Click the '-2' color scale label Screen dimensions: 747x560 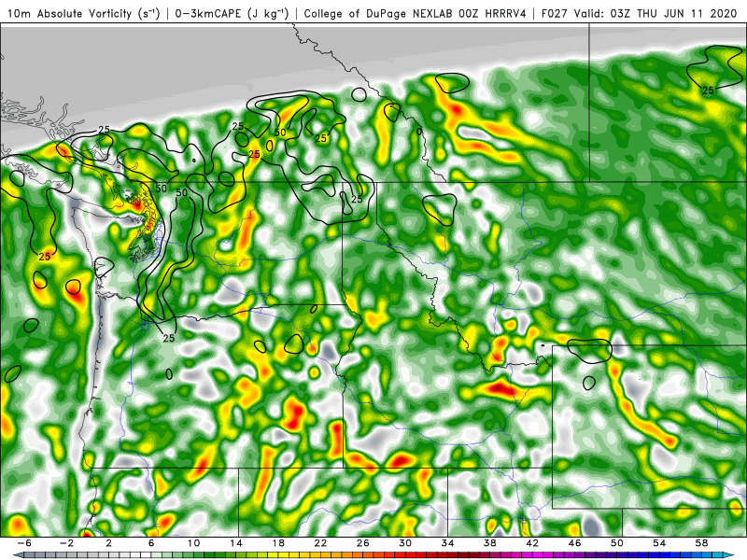66,543
